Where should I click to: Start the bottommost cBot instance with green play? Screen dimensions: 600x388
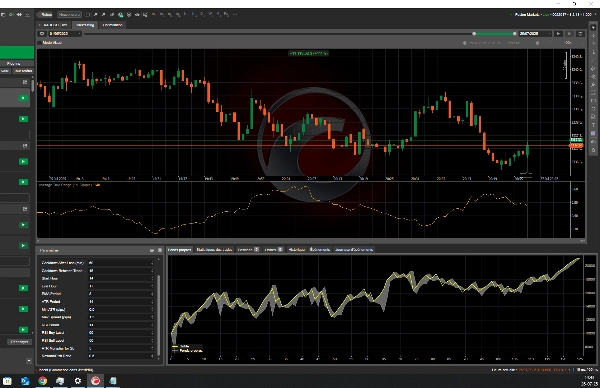pos(23,329)
